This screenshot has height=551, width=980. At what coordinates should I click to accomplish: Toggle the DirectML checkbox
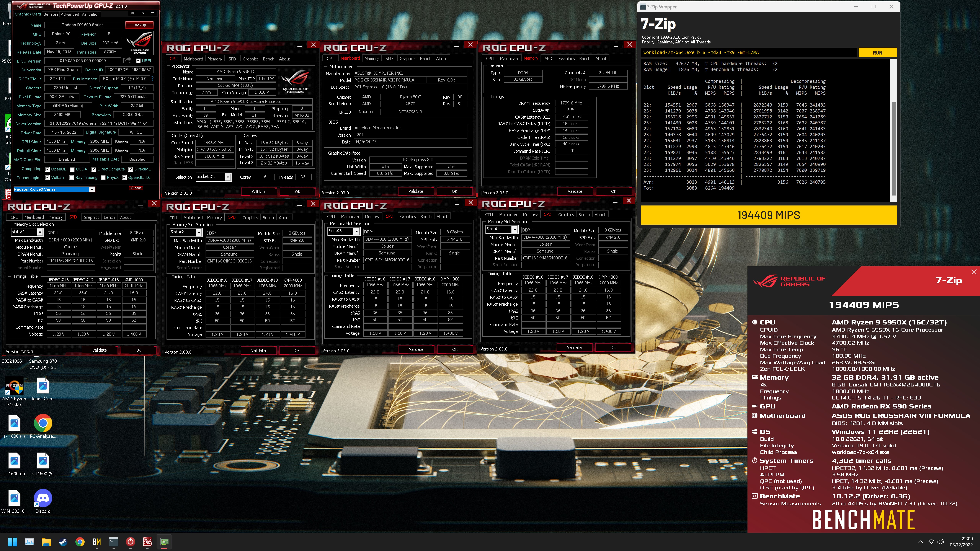(x=131, y=169)
